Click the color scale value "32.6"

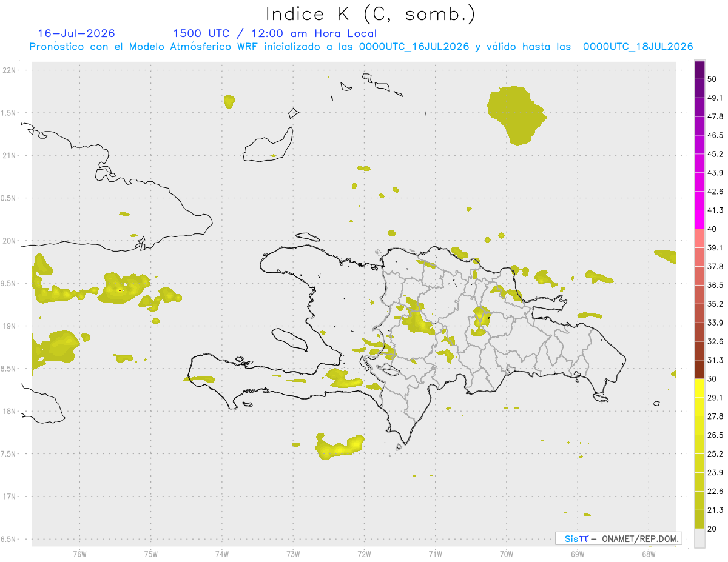point(715,341)
